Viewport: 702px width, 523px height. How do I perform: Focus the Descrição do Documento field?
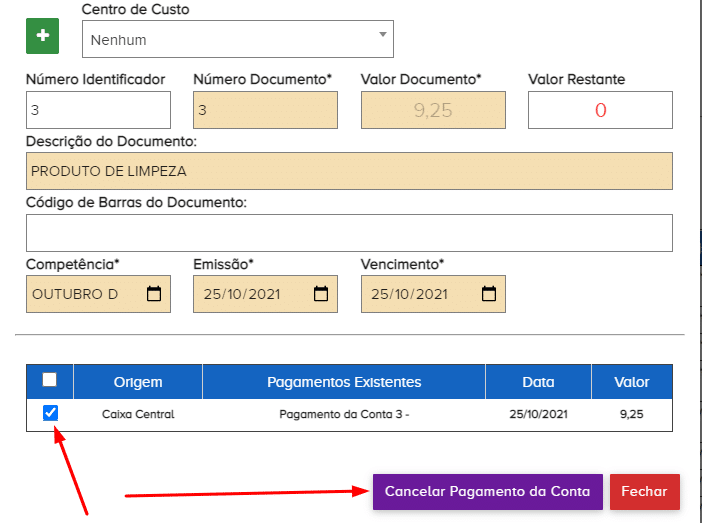(x=349, y=171)
